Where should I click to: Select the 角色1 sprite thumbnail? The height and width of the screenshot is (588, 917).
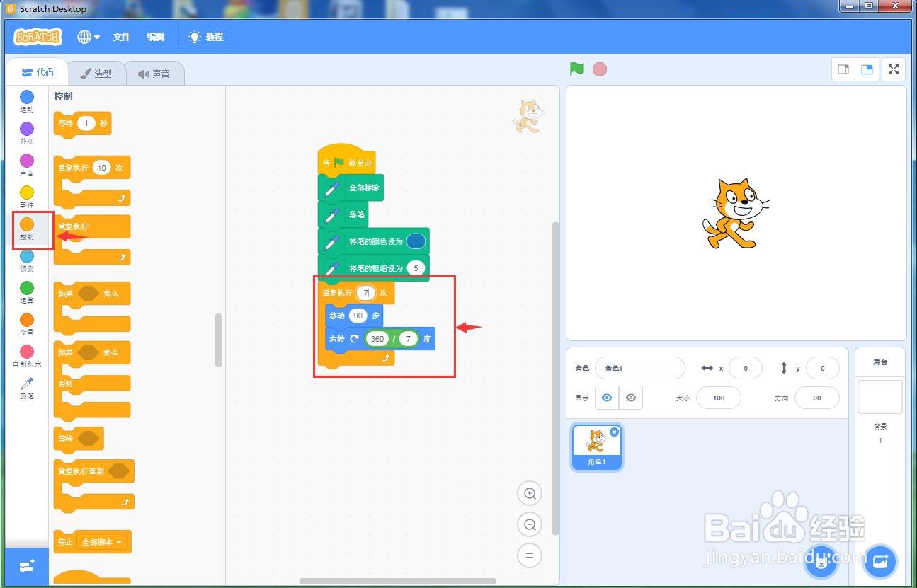click(596, 446)
